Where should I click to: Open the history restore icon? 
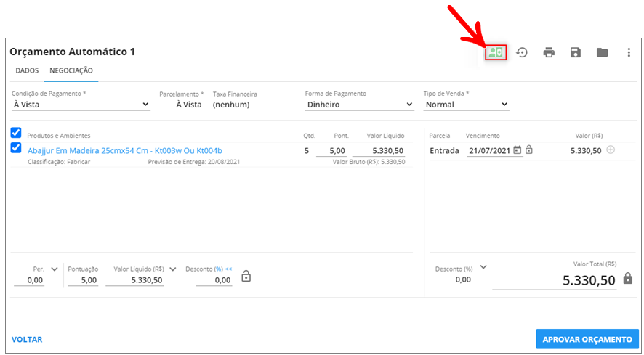coord(522,52)
